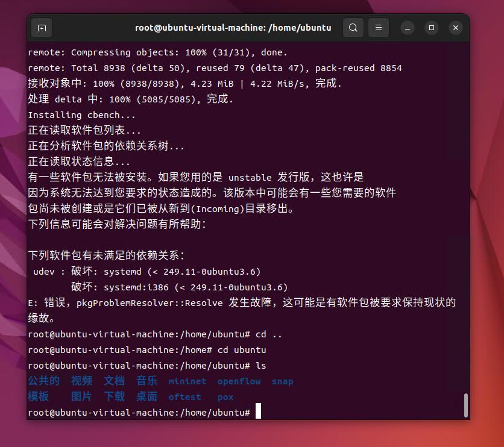
Task: Select the 模板 folder name
Action: pos(38,396)
